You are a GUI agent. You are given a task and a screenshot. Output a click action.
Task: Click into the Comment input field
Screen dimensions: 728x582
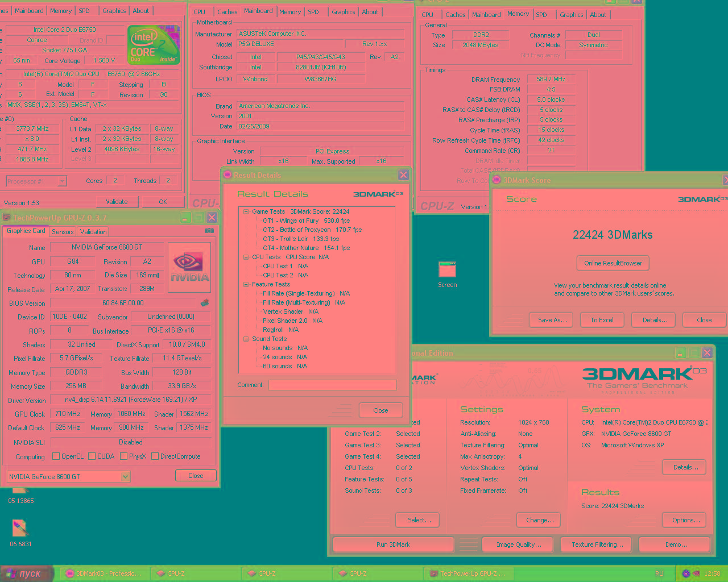[x=333, y=385]
